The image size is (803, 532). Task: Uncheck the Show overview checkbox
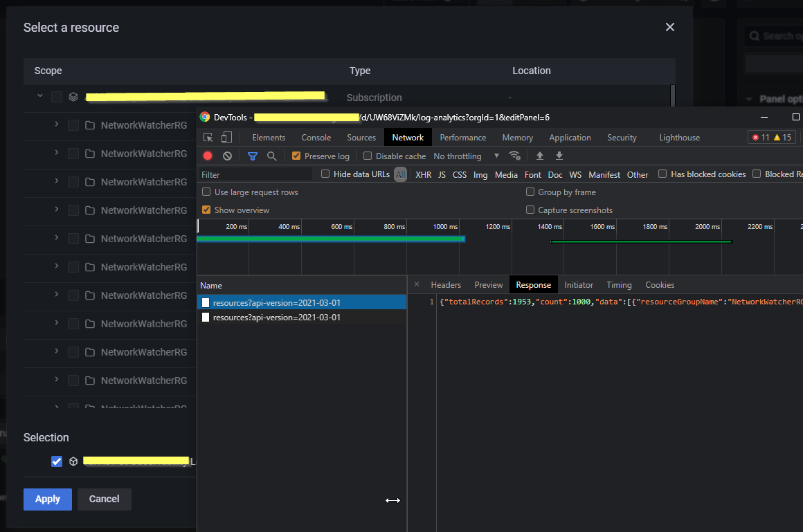(206, 210)
